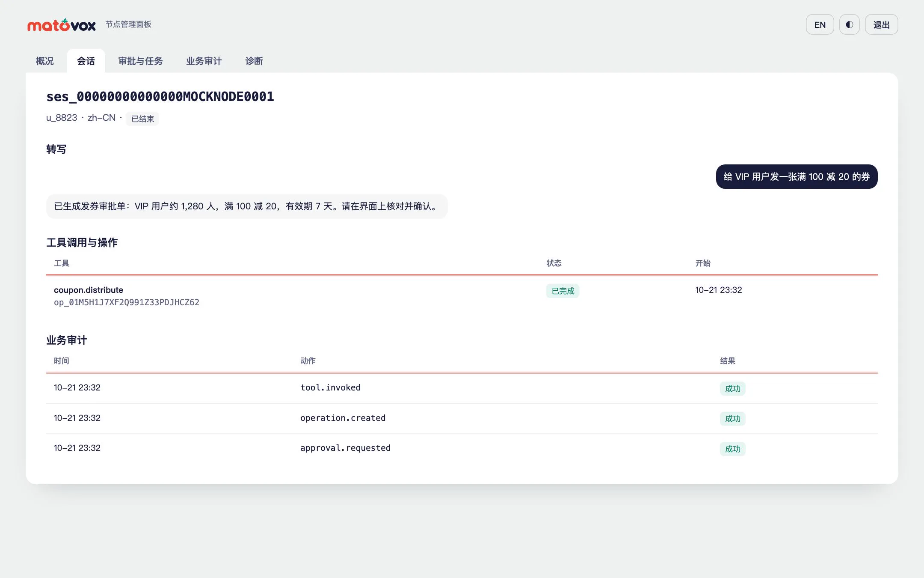Click the approval.requested audit action
Image resolution: width=924 pixels, height=578 pixels.
pyautogui.click(x=345, y=448)
